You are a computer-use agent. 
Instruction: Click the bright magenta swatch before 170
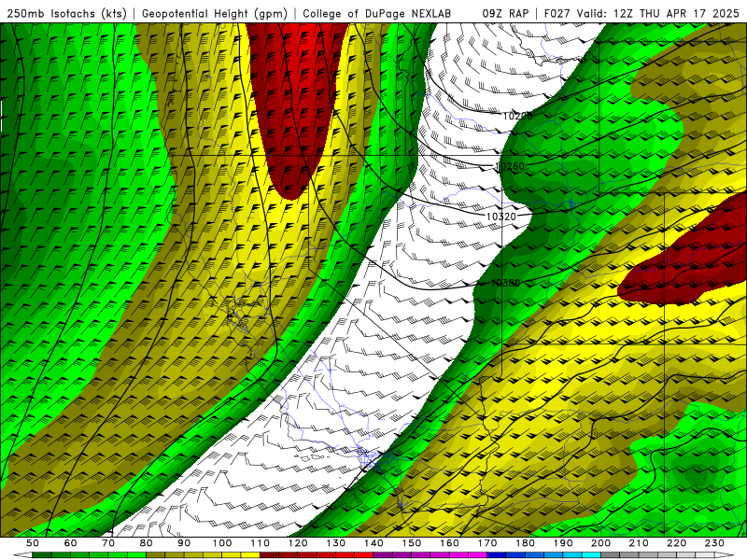click(x=477, y=554)
